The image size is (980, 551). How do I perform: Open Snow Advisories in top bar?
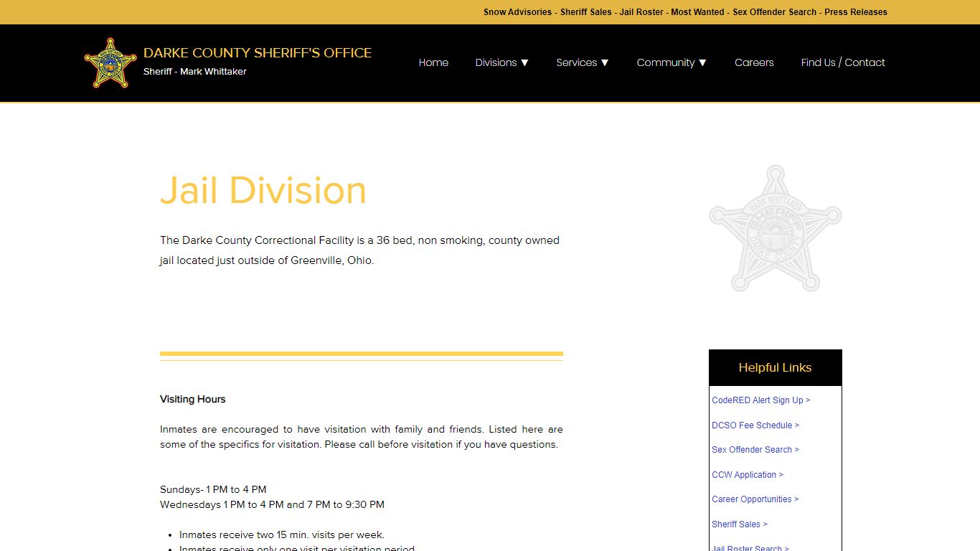(517, 12)
